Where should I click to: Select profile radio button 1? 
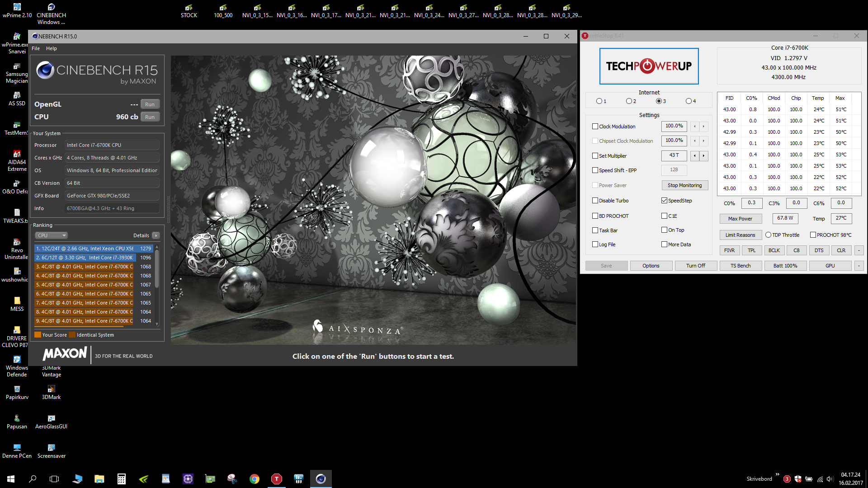599,101
